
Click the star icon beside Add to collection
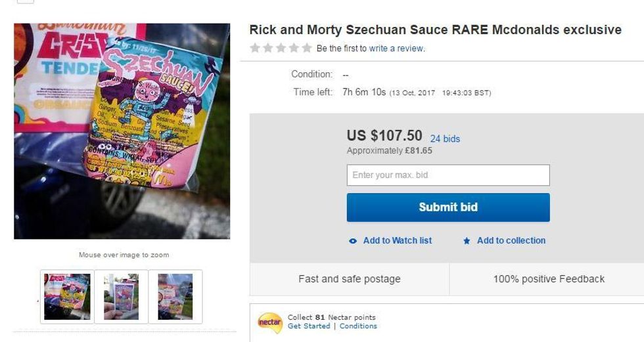pos(467,241)
